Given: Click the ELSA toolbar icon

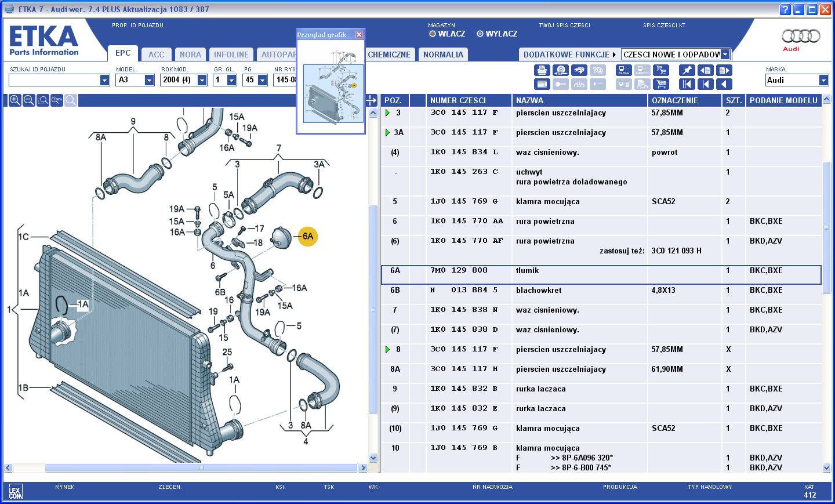Looking at the screenshot, I should 624,70.
